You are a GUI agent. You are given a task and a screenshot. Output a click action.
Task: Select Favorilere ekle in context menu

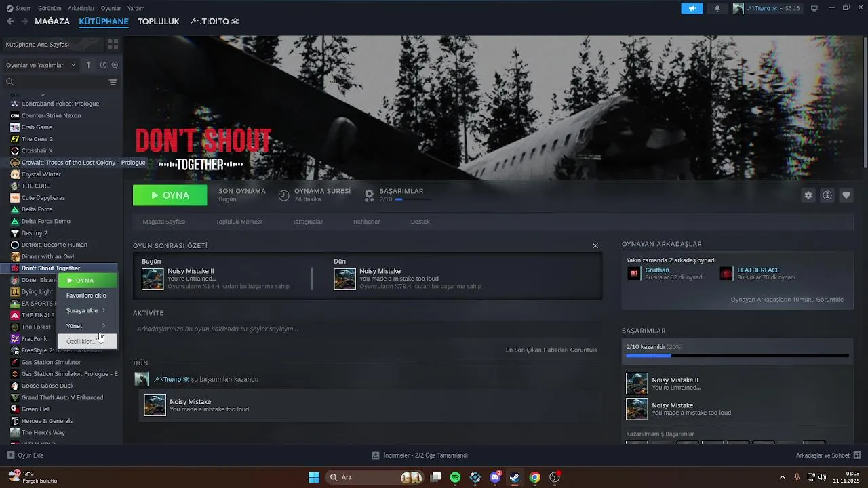pyautogui.click(x=87, y=296)
